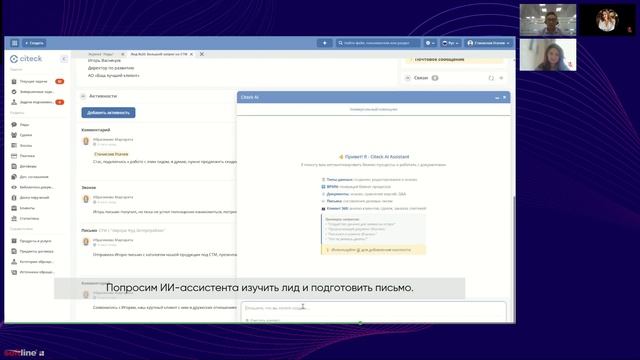
Task: Click the top bar search field
Action: coord(378,43)
